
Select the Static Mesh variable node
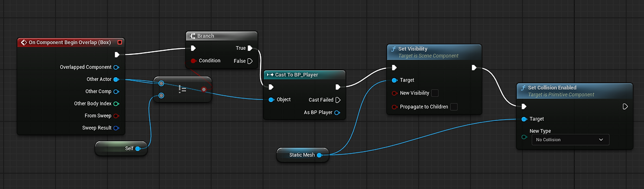[x=303, y=155]
